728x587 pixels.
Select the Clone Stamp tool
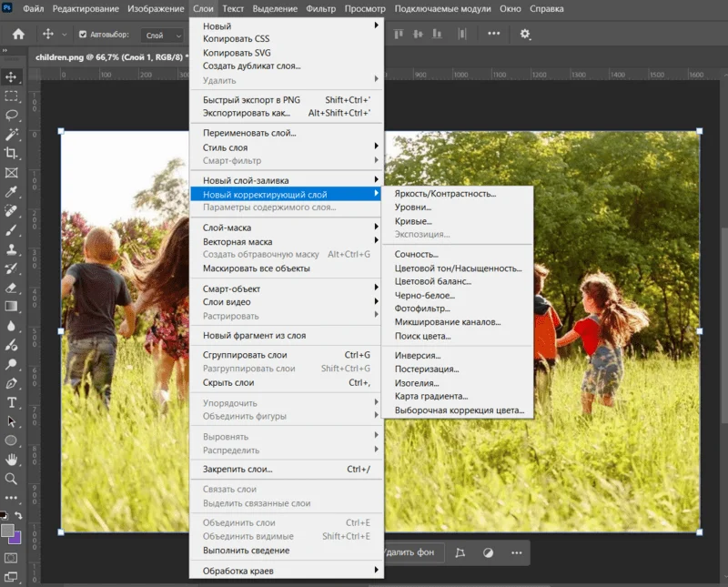tap(12, 249)
